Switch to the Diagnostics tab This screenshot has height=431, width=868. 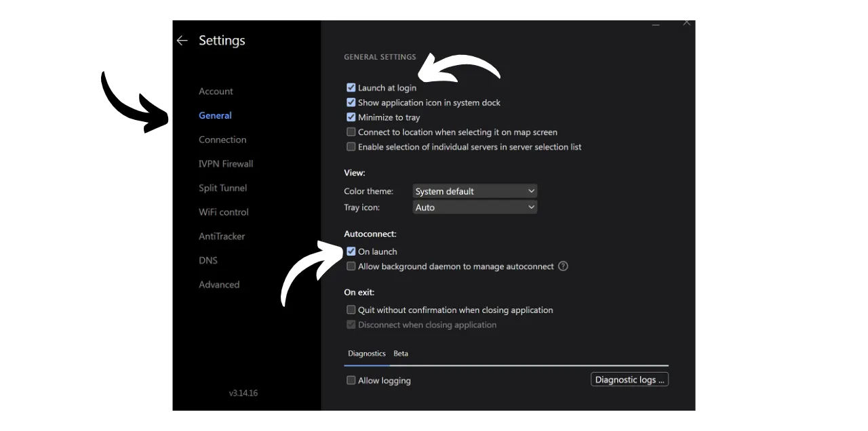[x=367, y=354]
